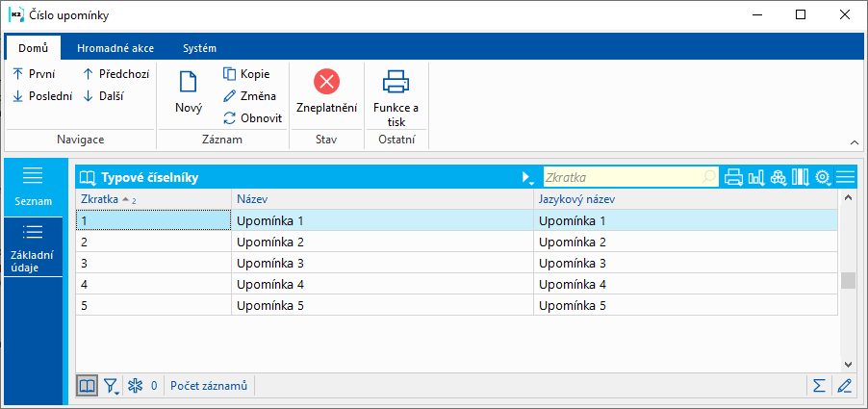Click the Obnovit refresh button

pyautogui.click(x=252, y=118)
